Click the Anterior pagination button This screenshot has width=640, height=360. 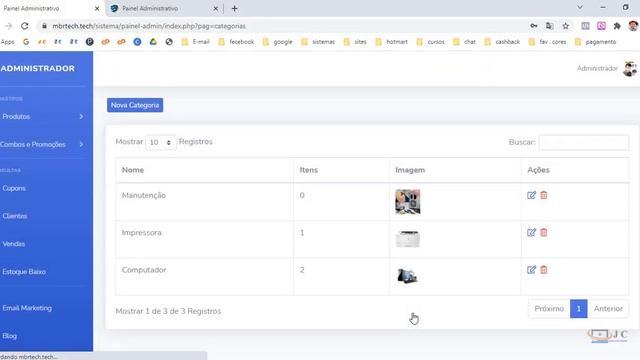[608, 309]
